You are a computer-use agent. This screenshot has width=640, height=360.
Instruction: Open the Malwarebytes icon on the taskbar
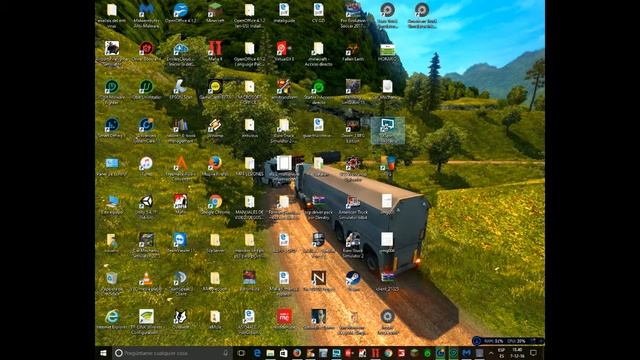point(467,353)
